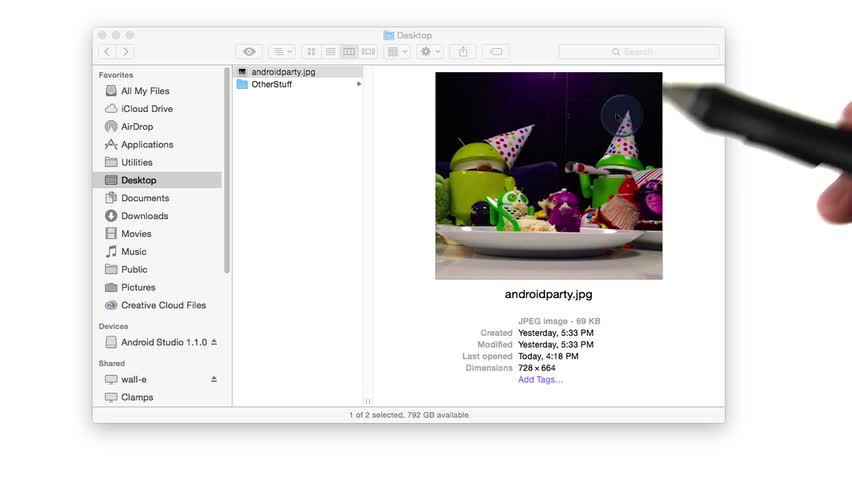Image resolution: width=852 pixels, height=480 pixels.
Task: Select Desktop in the sidebar
Action: pos(158,180)
